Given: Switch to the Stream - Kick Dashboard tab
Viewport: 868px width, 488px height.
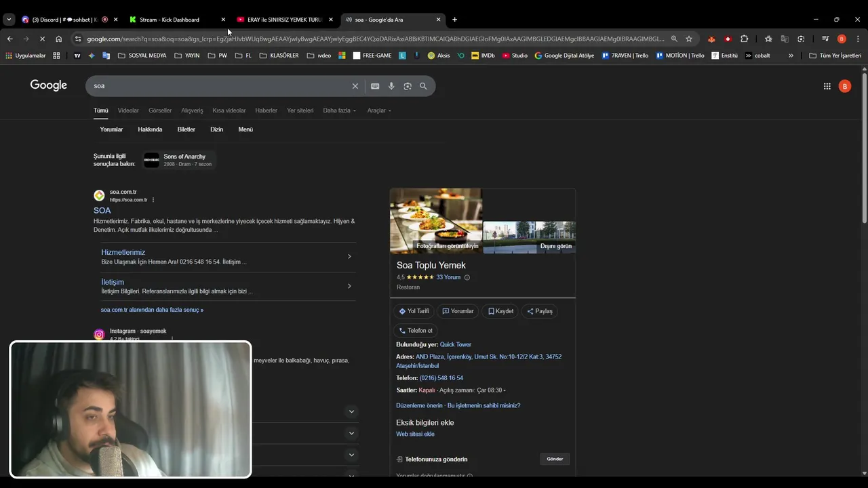Looking at the screenshot, I should click(177, 20).
